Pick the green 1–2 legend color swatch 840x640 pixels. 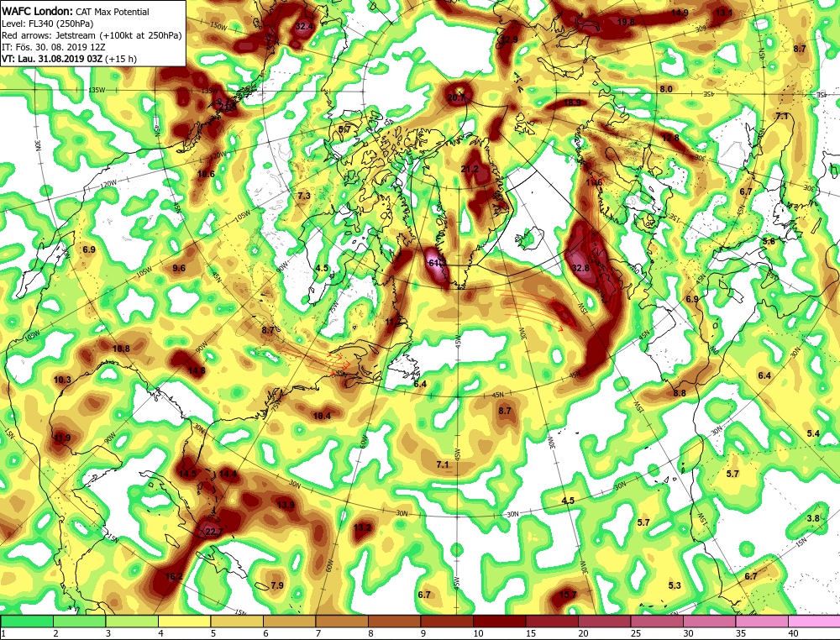pyautogui.click(x=27, y=622)
